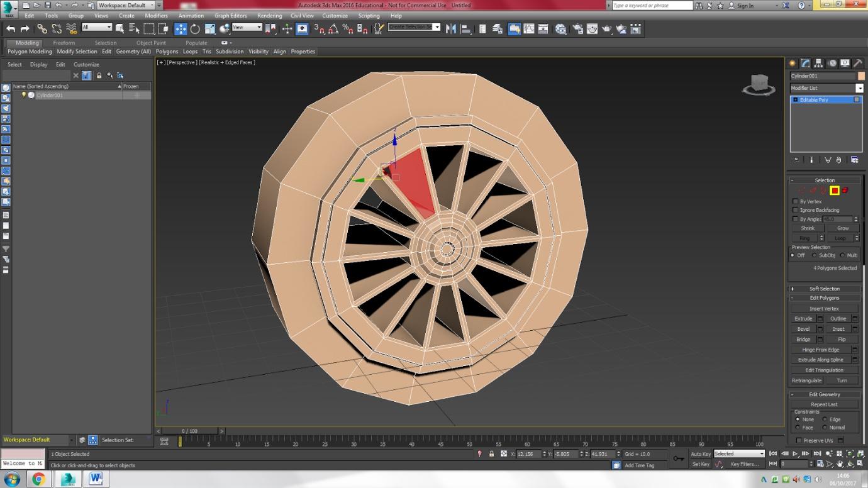Image resolution: width=868 pixels, height=488 pixels.
Task: Click the Extrude button
Action: (803, 319)
